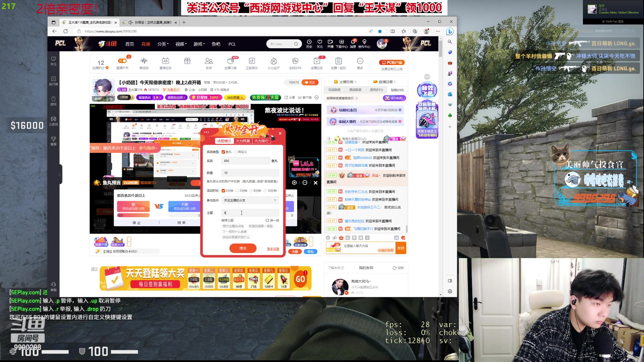The width and height of the screenshot is (644, 362).
Task: Select the 8分钟 duration checkbox
Action: tap(252, 191)
